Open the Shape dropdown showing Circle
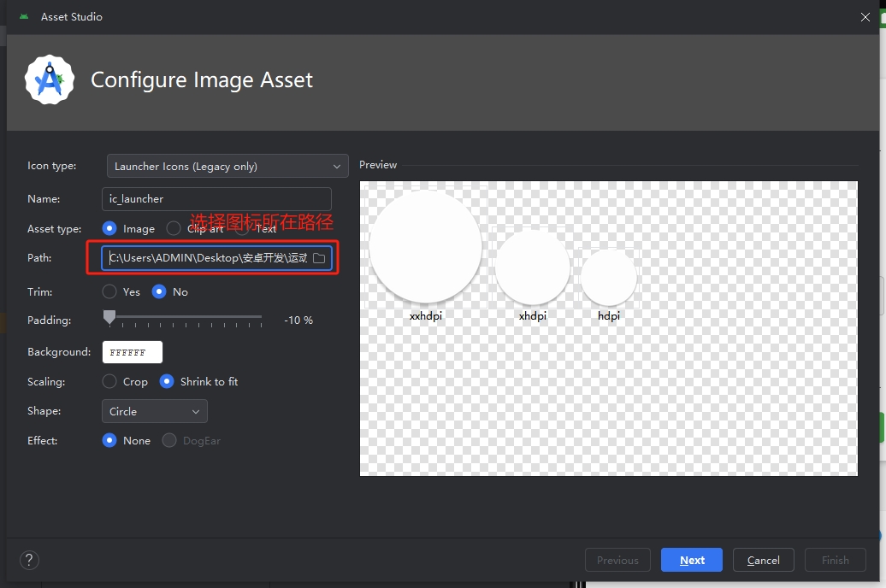Screen dimensions: 886x588 [154, 411]
